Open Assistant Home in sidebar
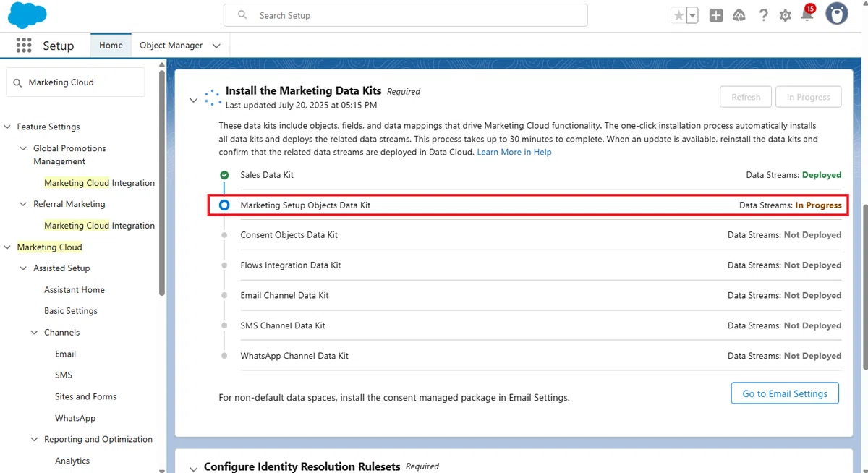 75,290
